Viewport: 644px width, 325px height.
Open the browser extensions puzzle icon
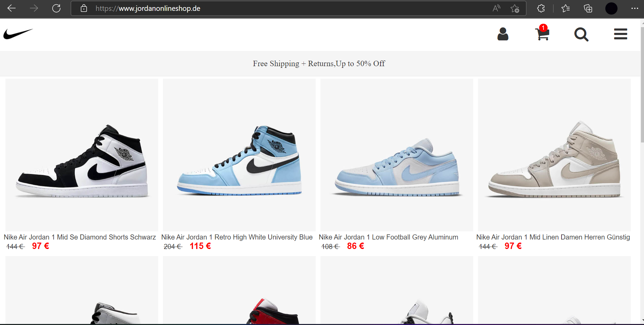click(x=541, y=8)
